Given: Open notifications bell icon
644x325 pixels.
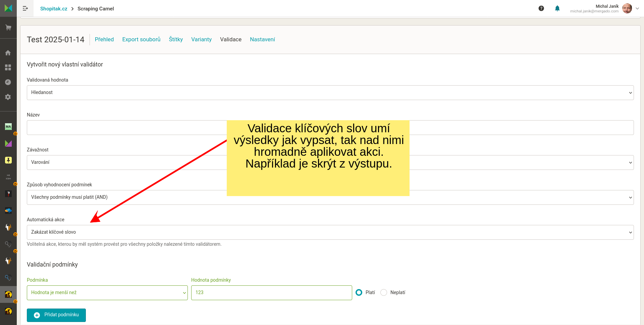Looking at the screenshot, I should [x=557, y=8].
